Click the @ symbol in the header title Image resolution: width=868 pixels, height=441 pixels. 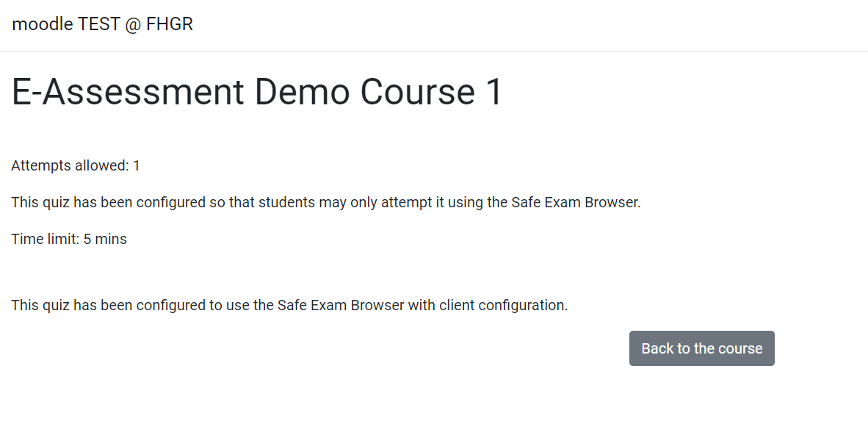(x=133, y=25)
